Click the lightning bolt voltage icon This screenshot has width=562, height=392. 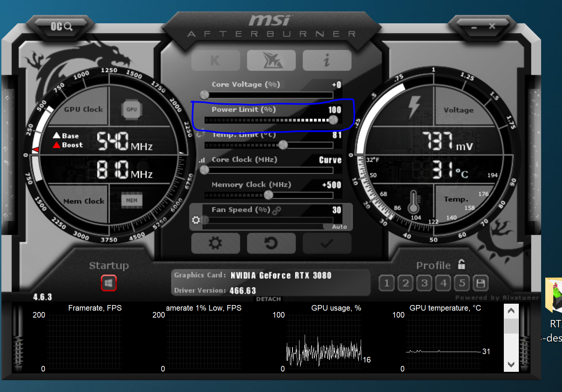point(414,107)
